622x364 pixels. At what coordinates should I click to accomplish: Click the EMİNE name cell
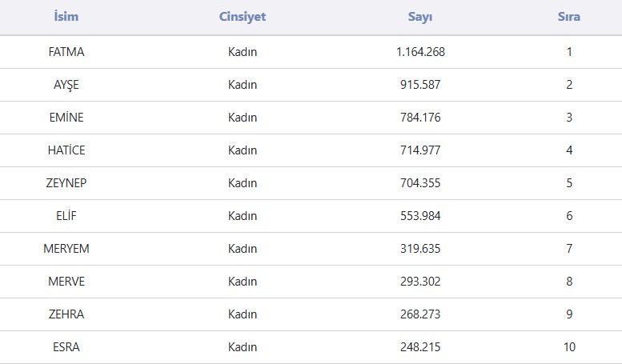pyautogui.click(x=66, y=118)
